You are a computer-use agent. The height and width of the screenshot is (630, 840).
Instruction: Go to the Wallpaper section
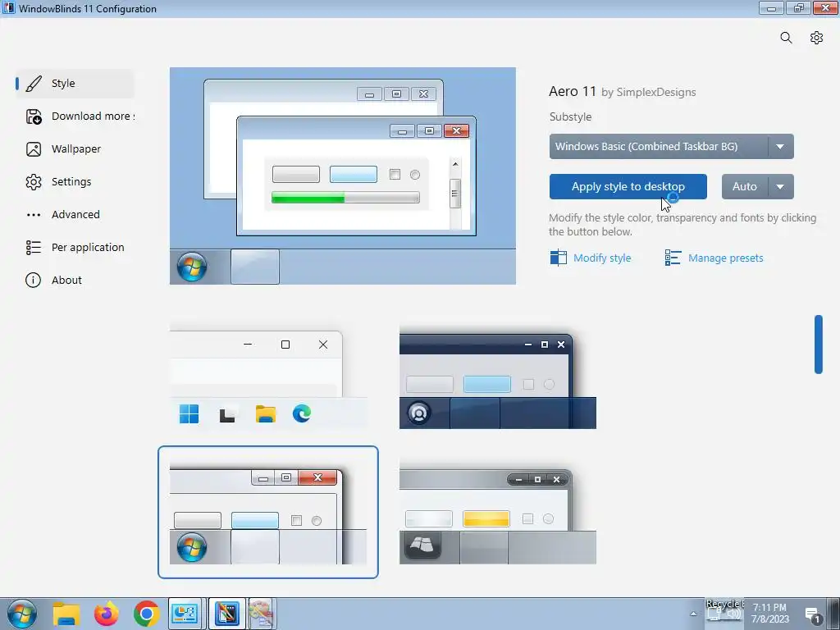pyautogui.click(x=75, y=149)
